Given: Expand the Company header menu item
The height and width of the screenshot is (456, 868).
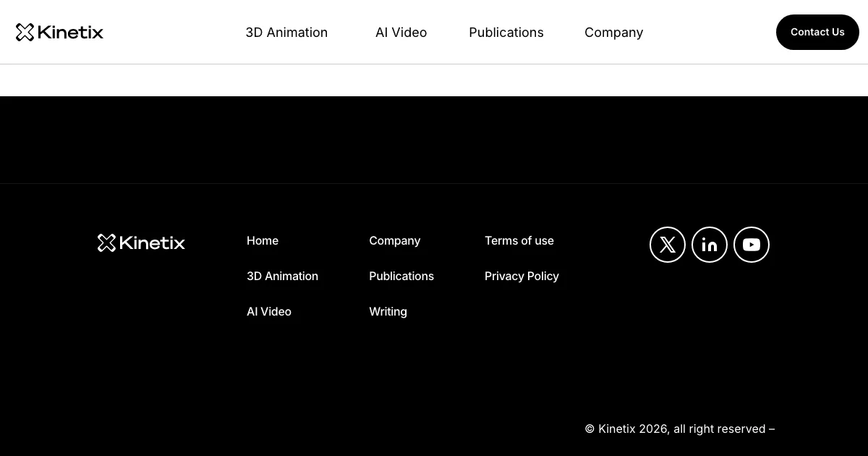Looking at the screenshot, I should [613, 33].
